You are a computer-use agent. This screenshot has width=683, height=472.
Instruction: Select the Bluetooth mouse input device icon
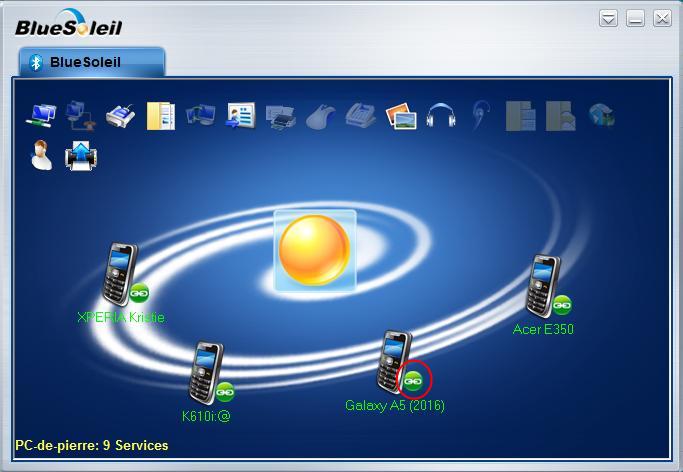coord(320,115)
